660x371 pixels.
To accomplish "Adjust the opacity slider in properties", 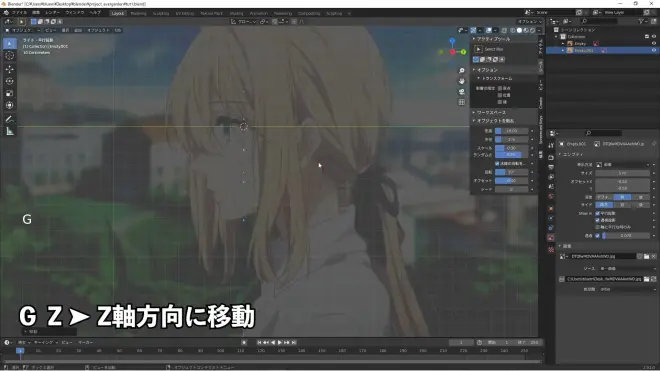I will click(626, 236).
